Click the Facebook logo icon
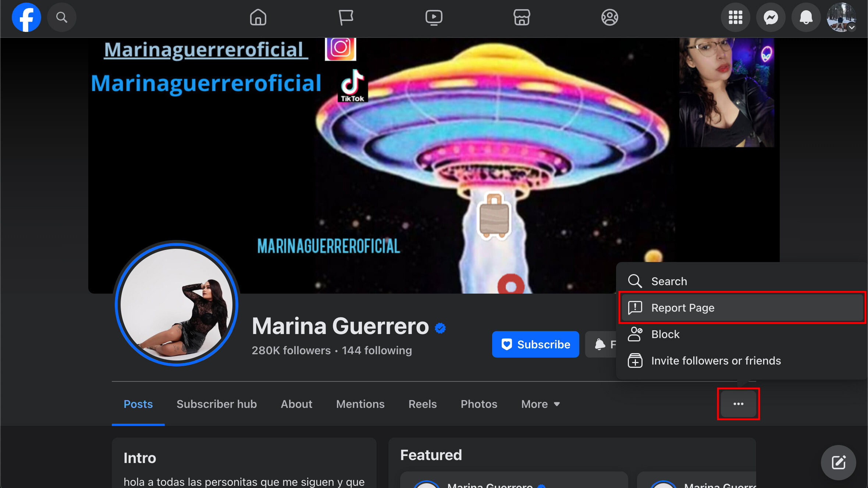The width and height of the screenshot is (868, 488). pyautogui.click(x=26, y=17)
